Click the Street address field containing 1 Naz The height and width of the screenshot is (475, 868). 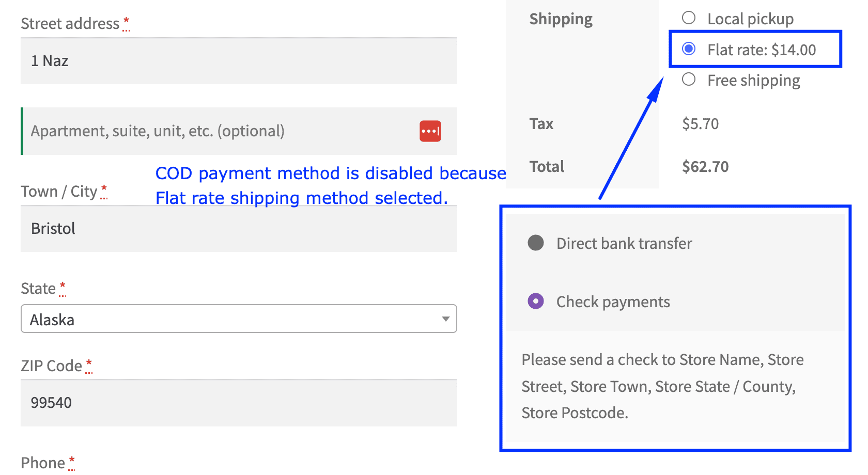[239, 61]
